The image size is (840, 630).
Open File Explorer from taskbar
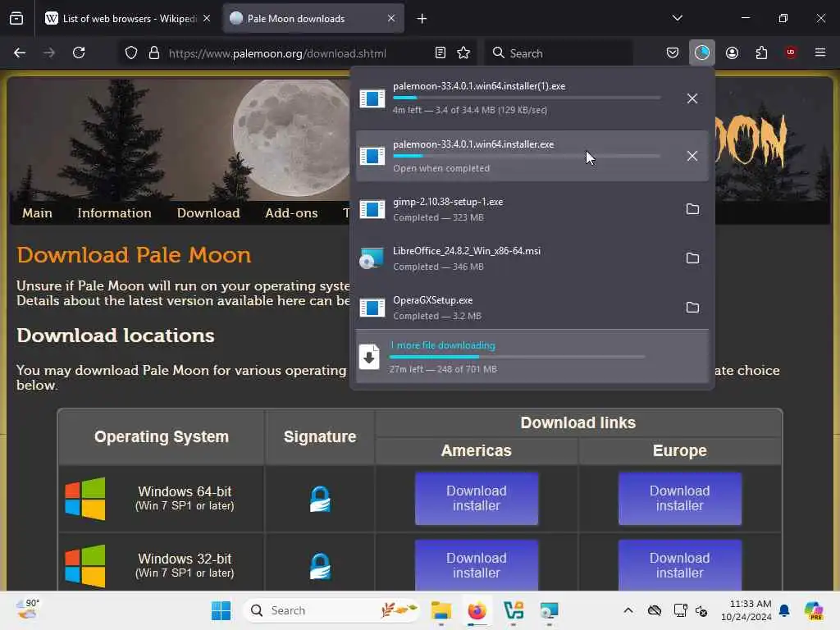click(x=441, y=610)
